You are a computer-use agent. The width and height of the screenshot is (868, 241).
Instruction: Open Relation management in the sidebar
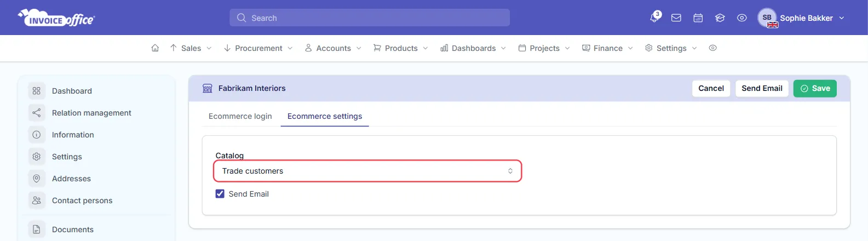pyautogui.click(x=91, y=113)
